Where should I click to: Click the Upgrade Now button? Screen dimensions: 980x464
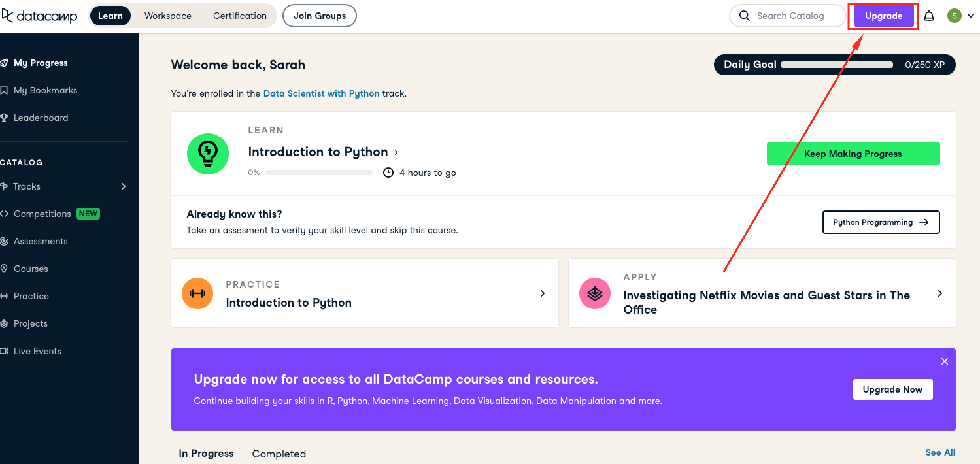click(x=892, y=389)
